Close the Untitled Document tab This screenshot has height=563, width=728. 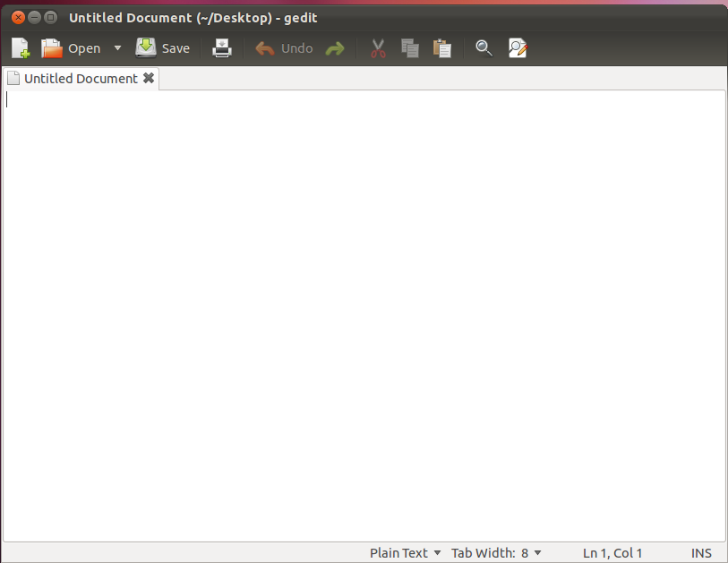click(149, 78)
